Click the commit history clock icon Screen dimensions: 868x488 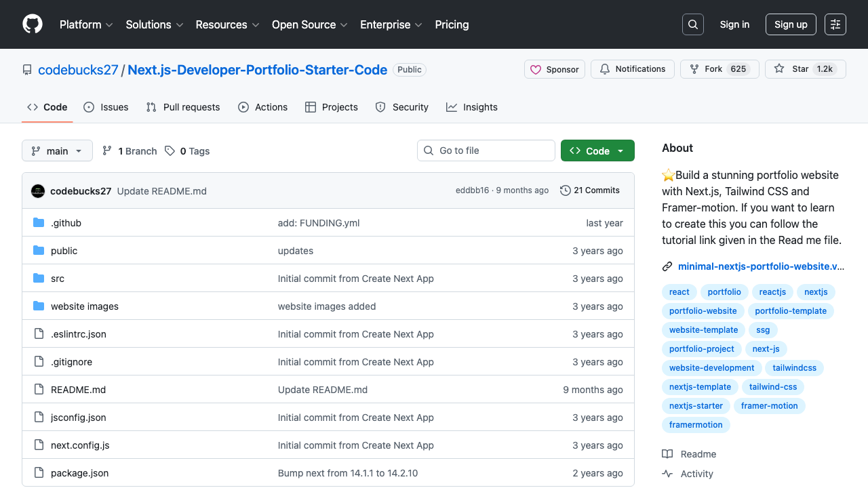[565, 190]
